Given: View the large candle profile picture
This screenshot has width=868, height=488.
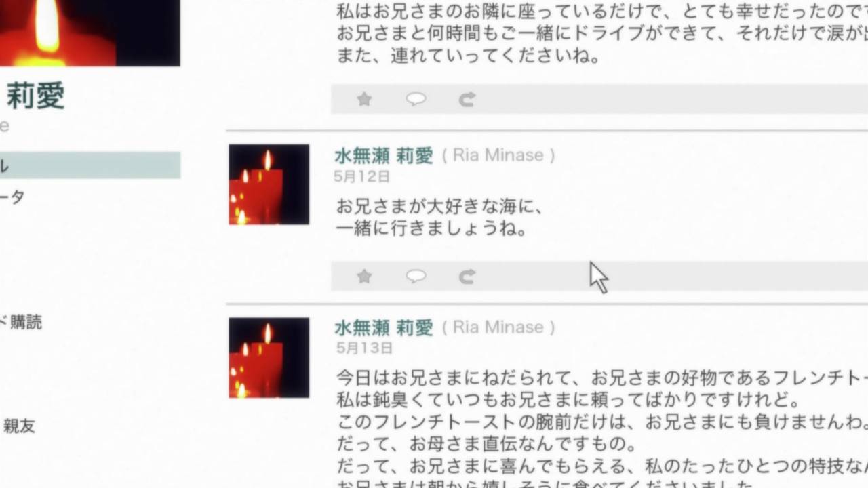Looking at the screenshot, I should tap(90, 33).
